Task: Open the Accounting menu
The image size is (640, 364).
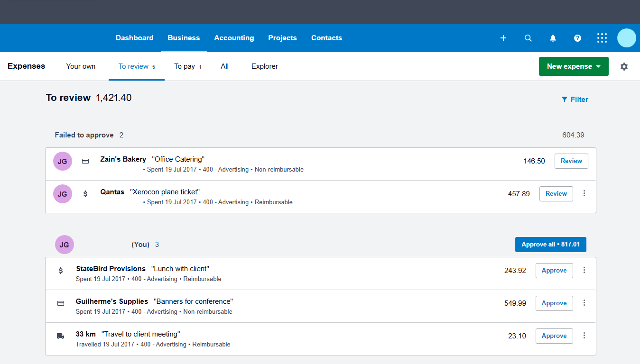Action: [234, 38]
